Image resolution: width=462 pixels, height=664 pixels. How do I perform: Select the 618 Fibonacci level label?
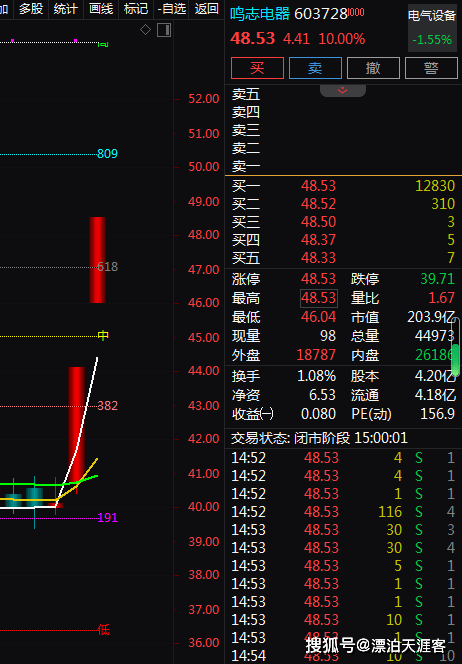click(107, 267)
